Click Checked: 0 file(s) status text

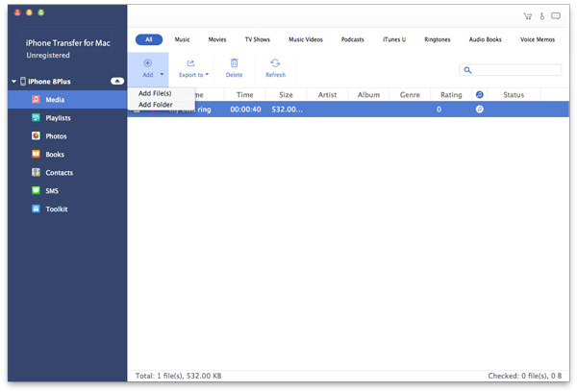pos(525,376)
